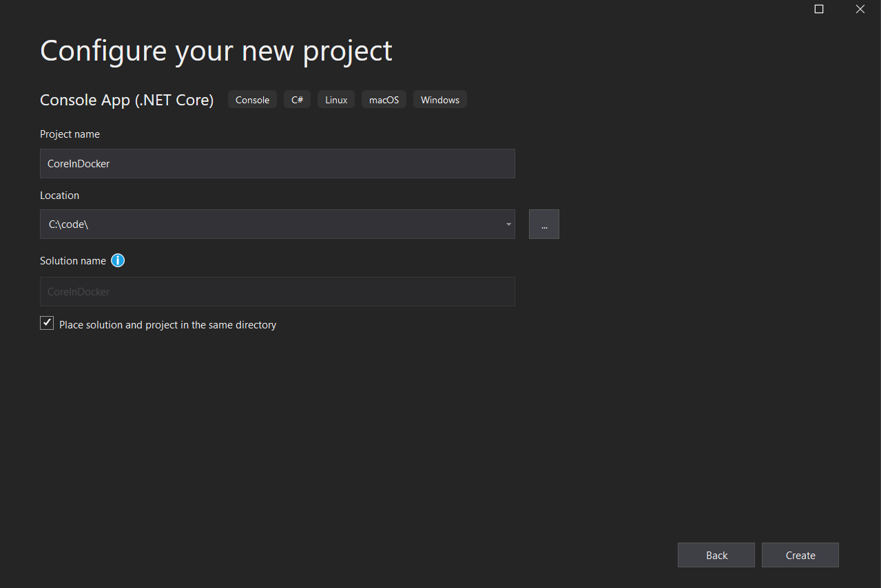Click the C# tag
The image size is (881, 588).
(x=297, y=100)
